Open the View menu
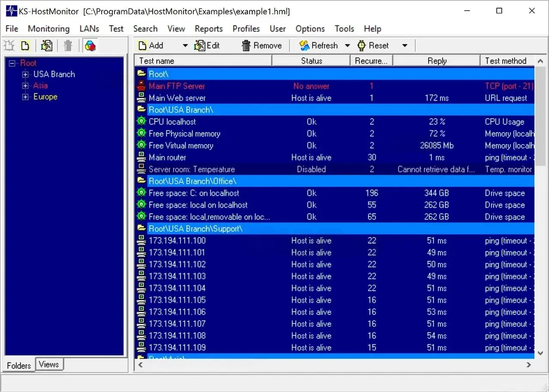Screen dimensions: 549x392 (176, 29)
